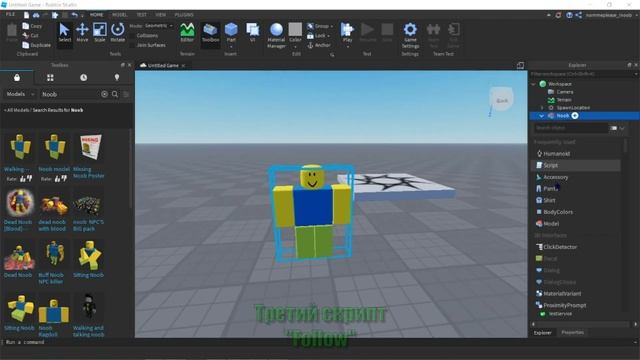Click the Back view selector cube
640x360 pixels.
click(x=501, y=100)
